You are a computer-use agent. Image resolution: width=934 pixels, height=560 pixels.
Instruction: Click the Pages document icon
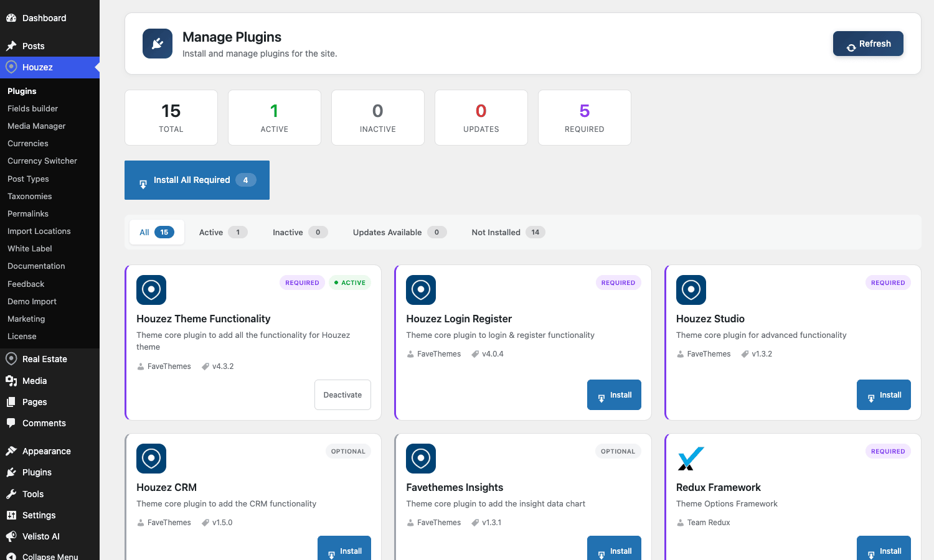(11, 402)
